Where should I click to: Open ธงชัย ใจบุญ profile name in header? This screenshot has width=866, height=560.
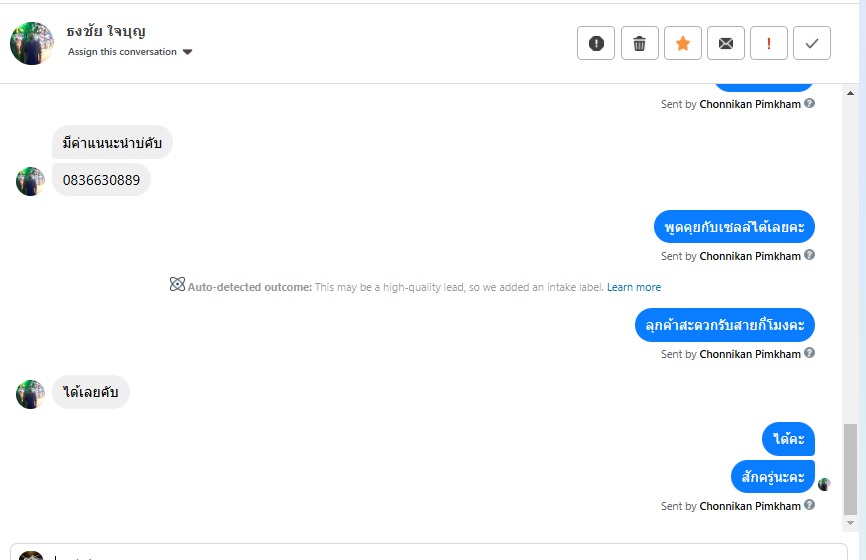pyautogui.click(x=105, y=31)
